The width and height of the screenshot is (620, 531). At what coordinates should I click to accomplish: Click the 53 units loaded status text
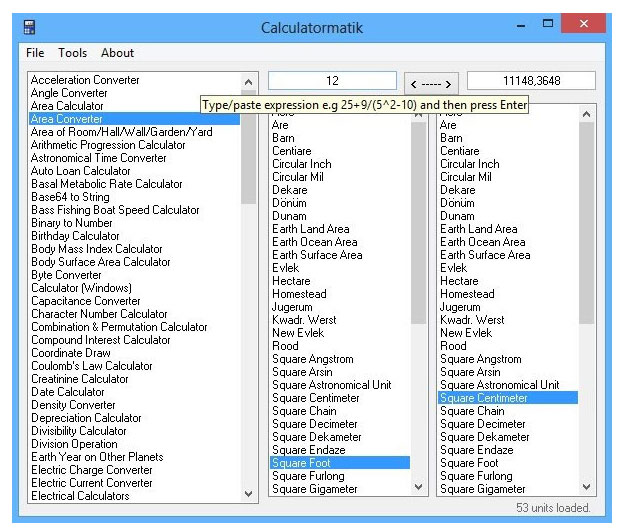553,508
